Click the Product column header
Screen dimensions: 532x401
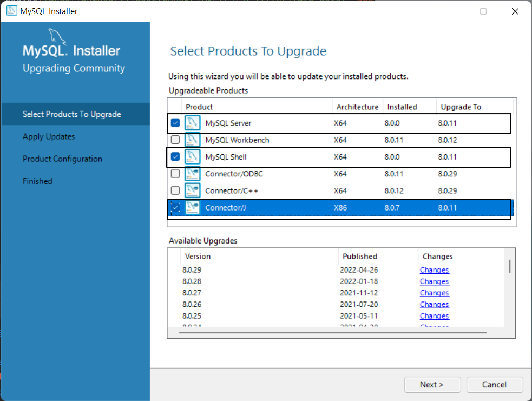[257, 107]
